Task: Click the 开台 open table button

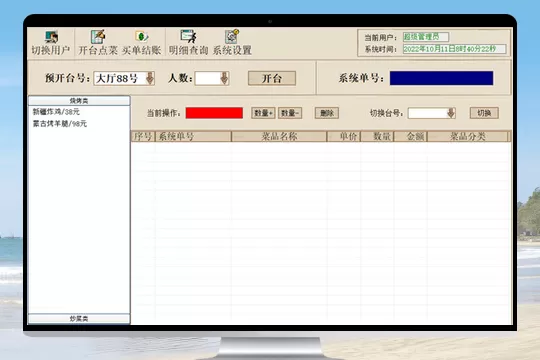Action: [272, 78]
